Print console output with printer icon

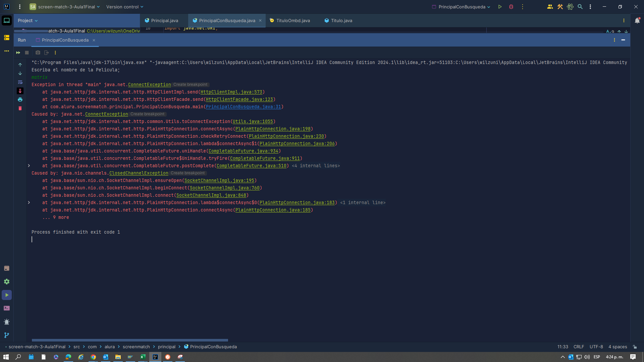pos(20,100)
